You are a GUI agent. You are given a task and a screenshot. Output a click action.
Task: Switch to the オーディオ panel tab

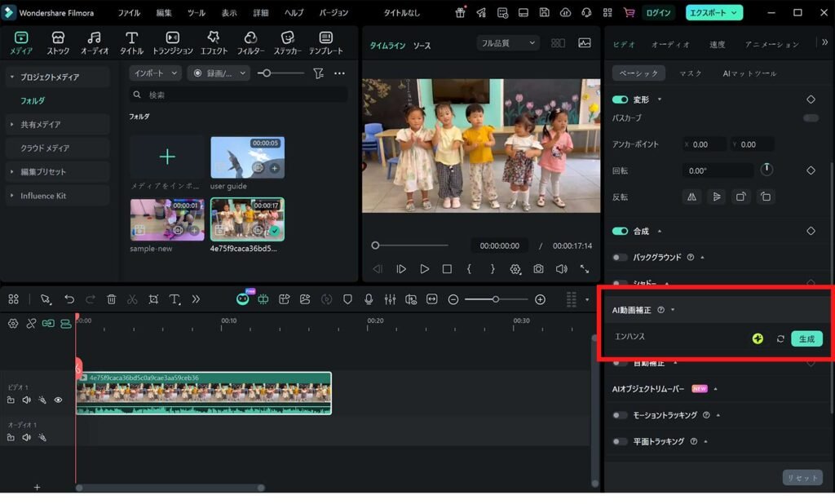click(670, 45)
